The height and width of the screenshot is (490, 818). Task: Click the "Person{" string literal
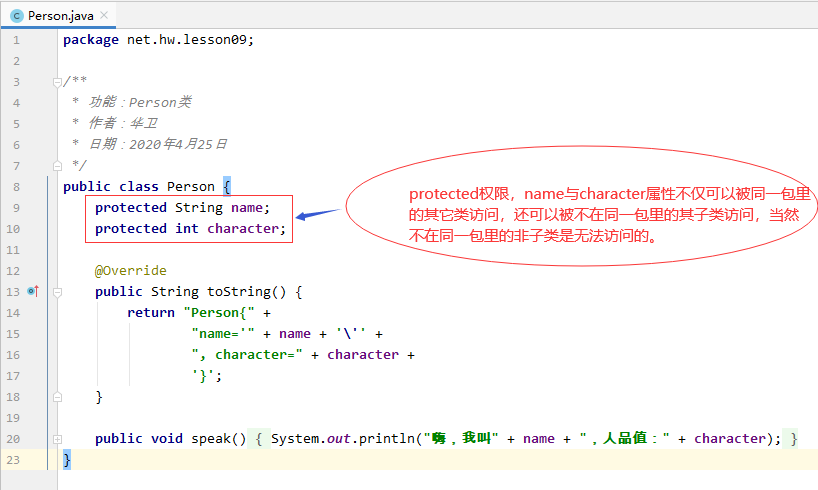click(219, 313)
